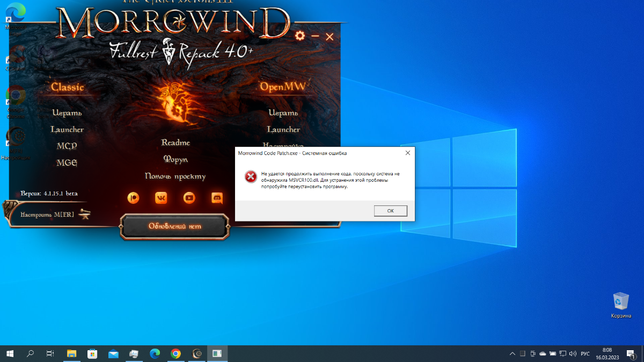Open MGE from the Classic menu
This screenshot has width=644, height=362.
tap(67, 163)
